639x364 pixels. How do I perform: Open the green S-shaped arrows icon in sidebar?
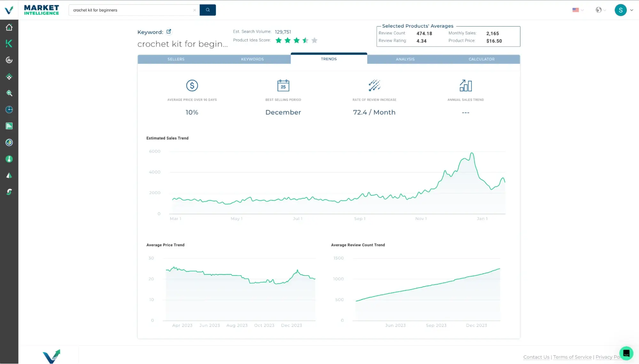click(9, 192)
